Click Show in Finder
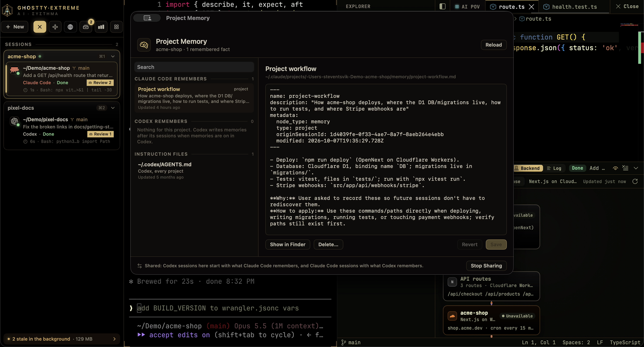The width and height of the screenshot is (644, 347). (287, 244)
